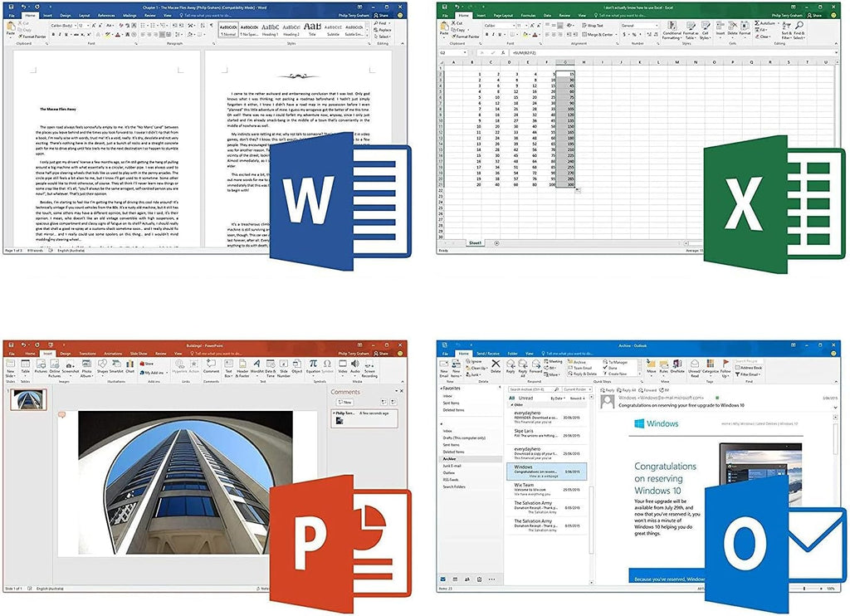
Task: Select the Heading 1 style in Word
Action: click(270, 29)
